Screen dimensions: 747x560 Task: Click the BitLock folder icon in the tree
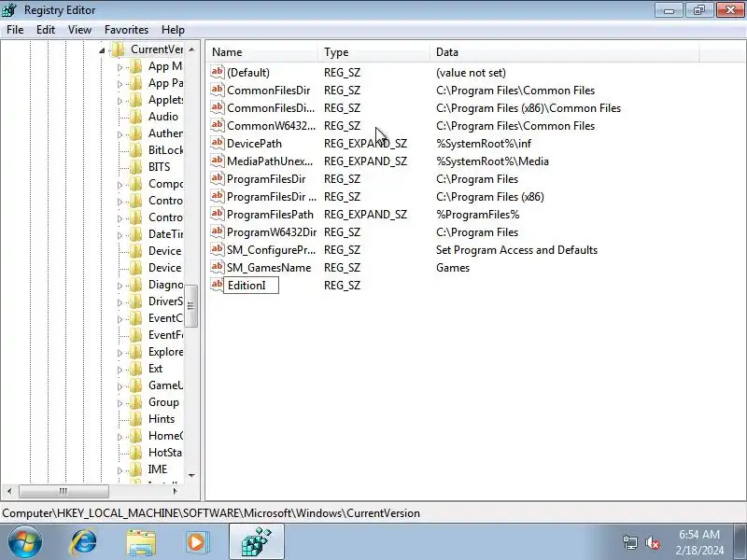point(135,150)
